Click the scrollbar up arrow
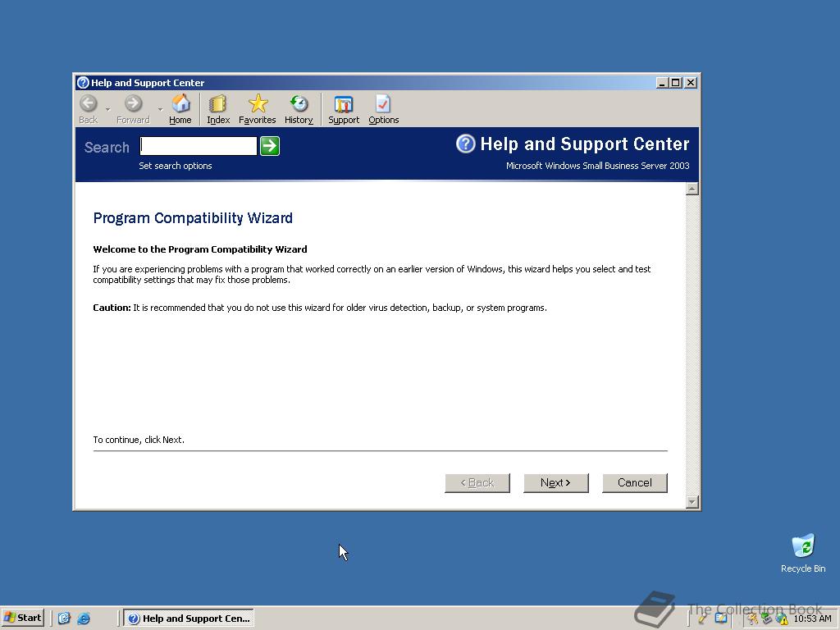 [x=692, y=189]
